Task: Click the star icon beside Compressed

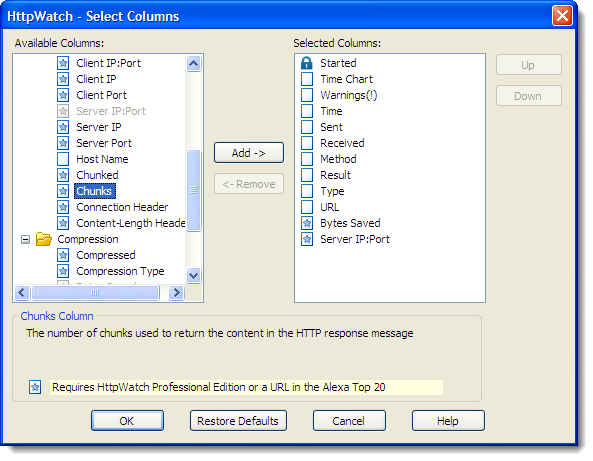Action: 63,255
